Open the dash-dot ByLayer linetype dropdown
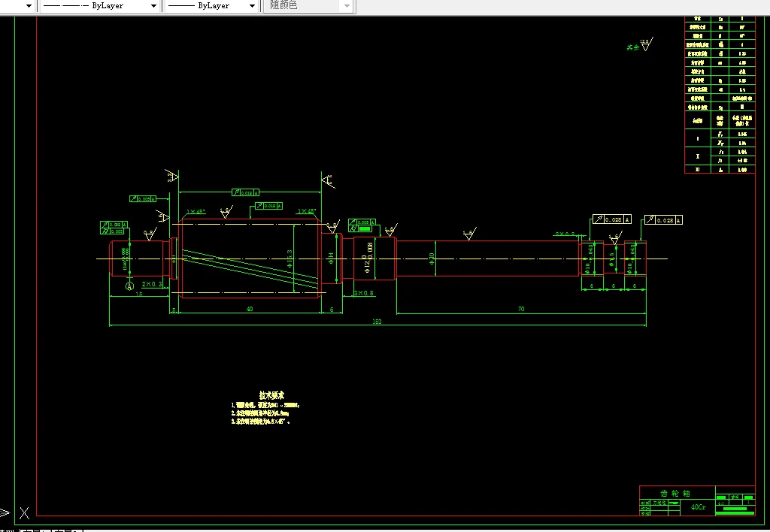 coord(100,6)
